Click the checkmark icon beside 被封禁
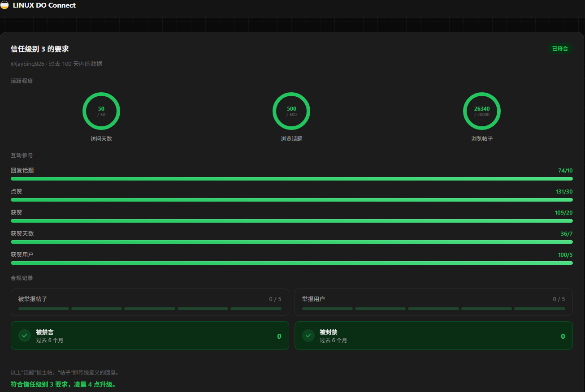585x392 pixels. 308,336
